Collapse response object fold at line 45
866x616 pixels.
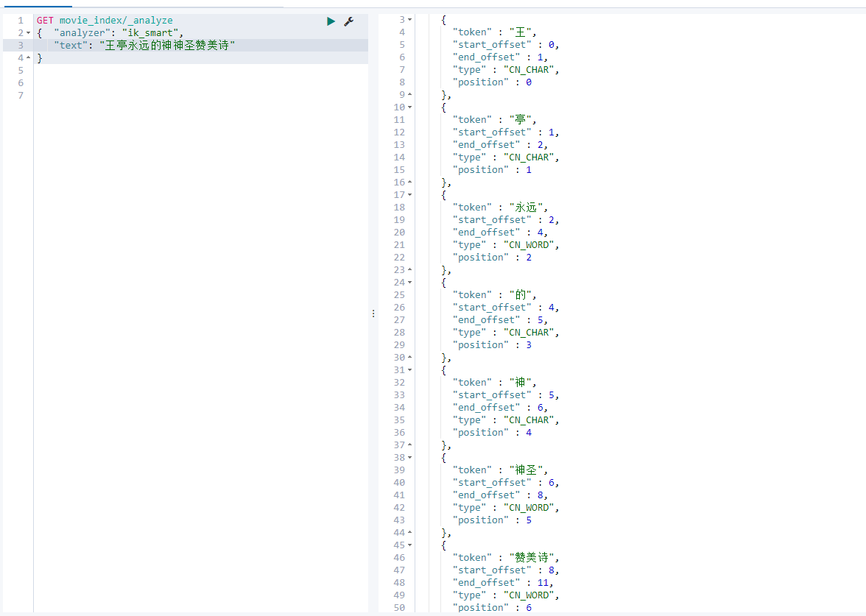(x=409, y=545)
